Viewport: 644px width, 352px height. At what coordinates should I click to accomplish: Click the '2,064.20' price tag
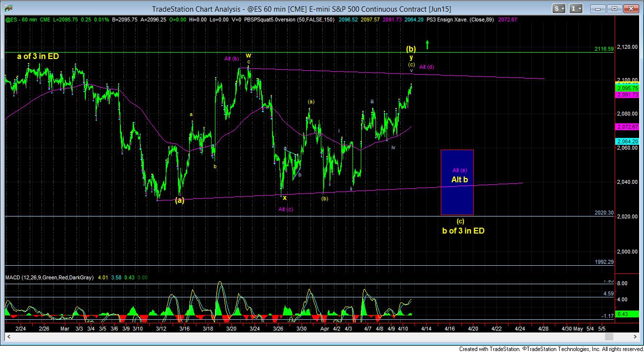pos(628,141)
